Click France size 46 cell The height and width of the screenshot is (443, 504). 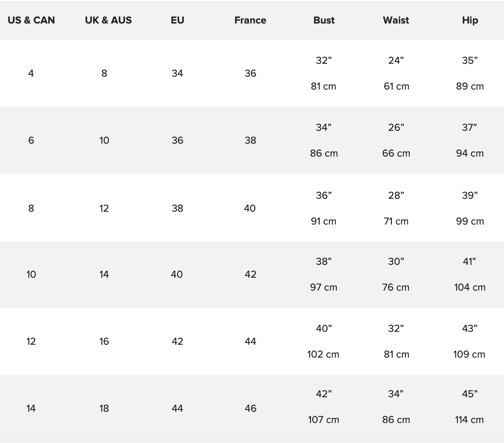coord(250,409)
